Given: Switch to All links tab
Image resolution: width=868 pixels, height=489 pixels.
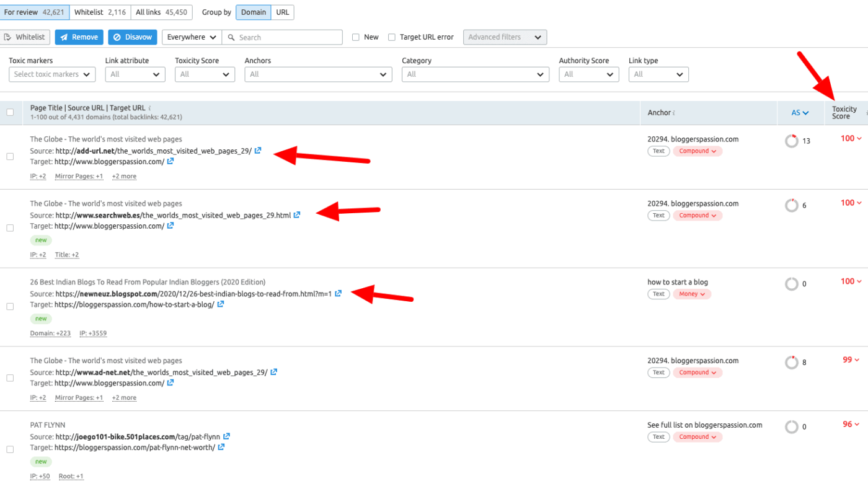Looking at the screenshot, I should [161, 12].
